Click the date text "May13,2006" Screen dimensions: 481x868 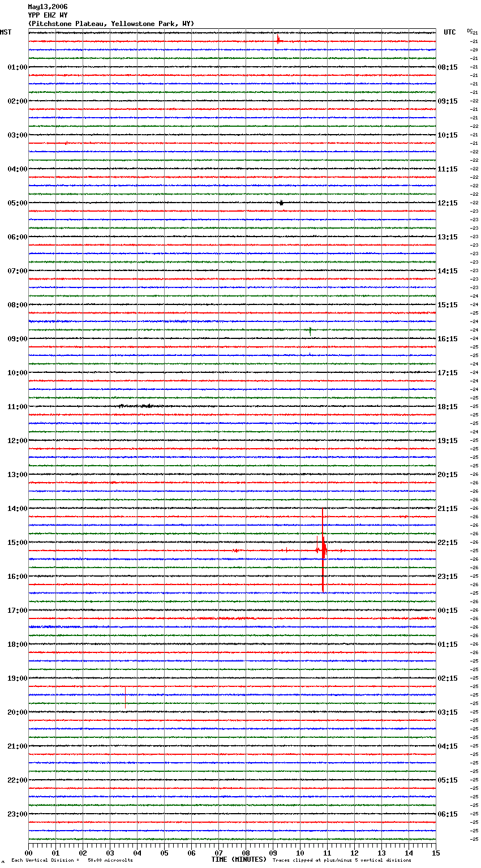(x=48, y=7)
